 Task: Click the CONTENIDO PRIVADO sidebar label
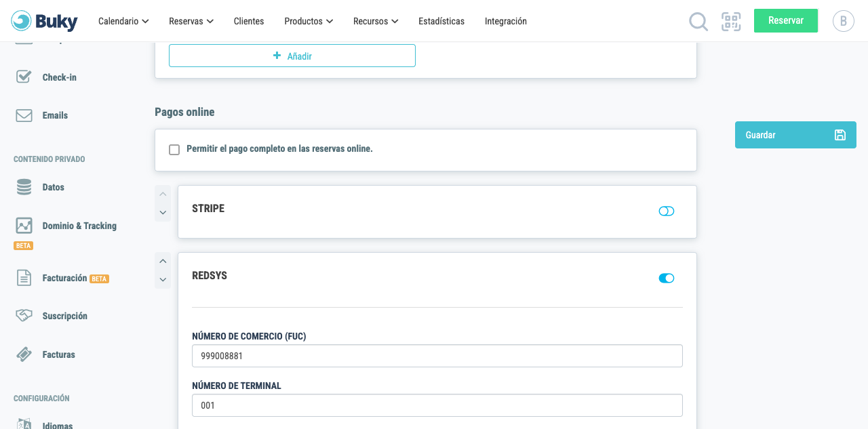point(50,159)
